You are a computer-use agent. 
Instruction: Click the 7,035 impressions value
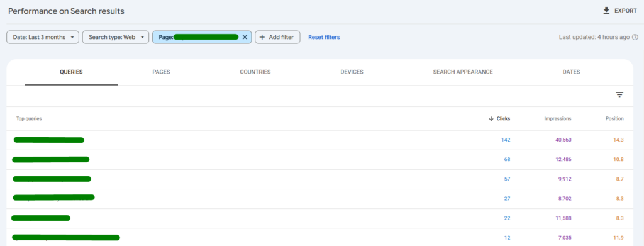point(565,238)
